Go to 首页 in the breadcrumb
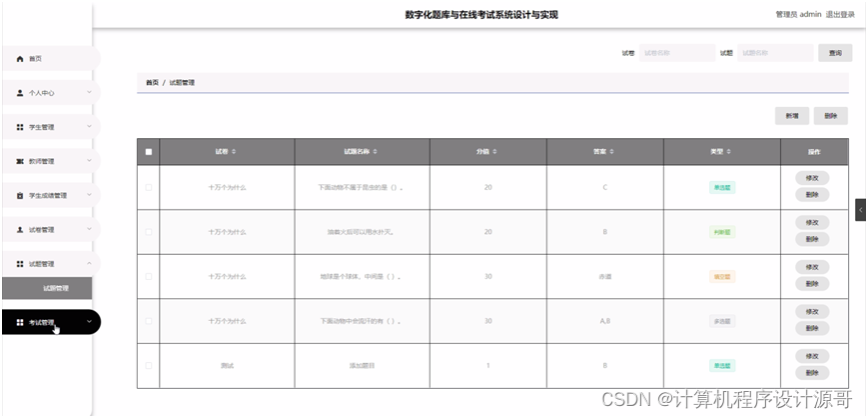 [152, 83]
